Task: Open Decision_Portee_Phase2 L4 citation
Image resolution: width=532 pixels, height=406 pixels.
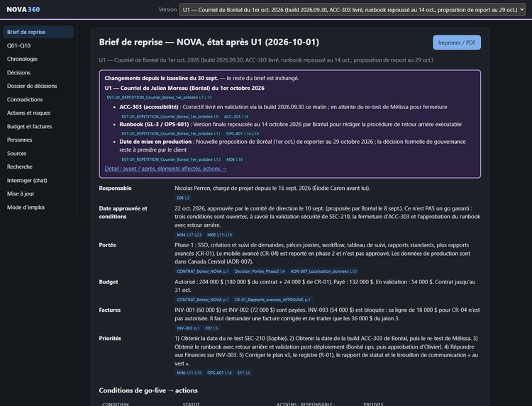Action: tap(260, 271)
